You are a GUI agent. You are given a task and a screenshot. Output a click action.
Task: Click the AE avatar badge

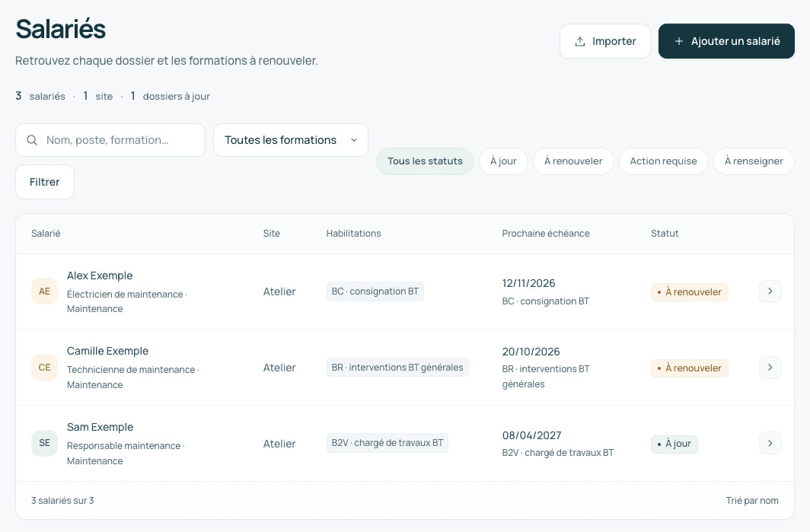44,291
